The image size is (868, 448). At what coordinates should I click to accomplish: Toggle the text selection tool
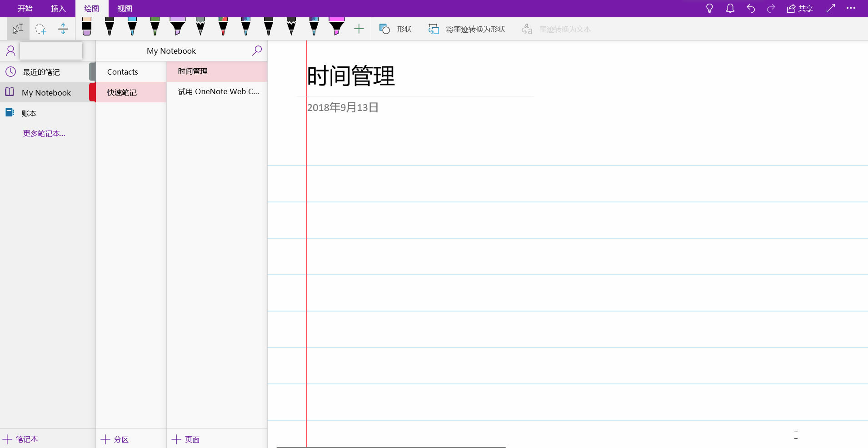click(x=17, y=29)
